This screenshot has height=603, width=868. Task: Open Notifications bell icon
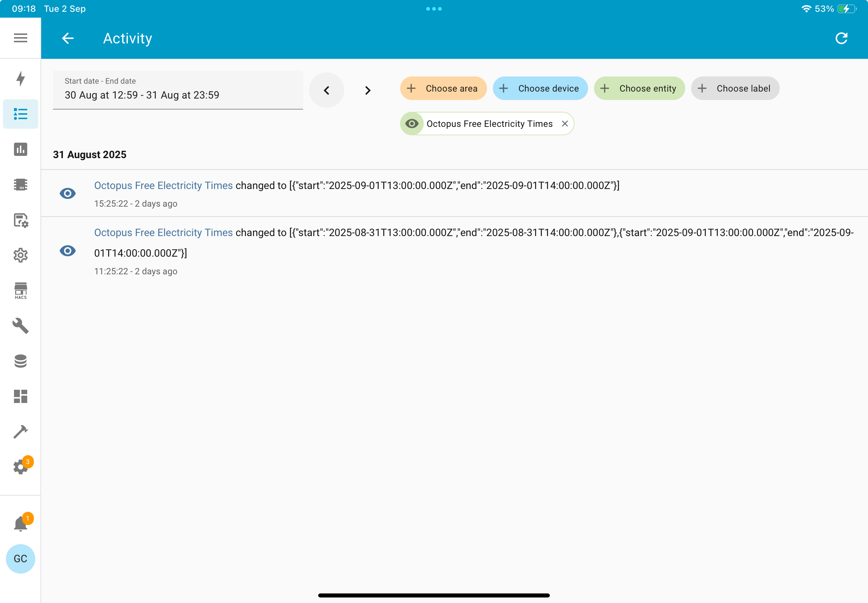(20, 524)
